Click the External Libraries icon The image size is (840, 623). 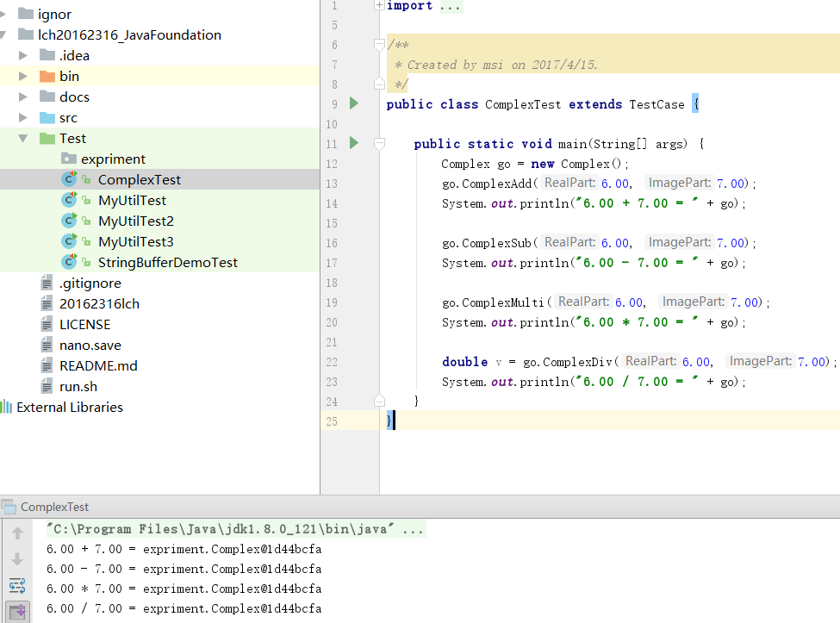6,407
